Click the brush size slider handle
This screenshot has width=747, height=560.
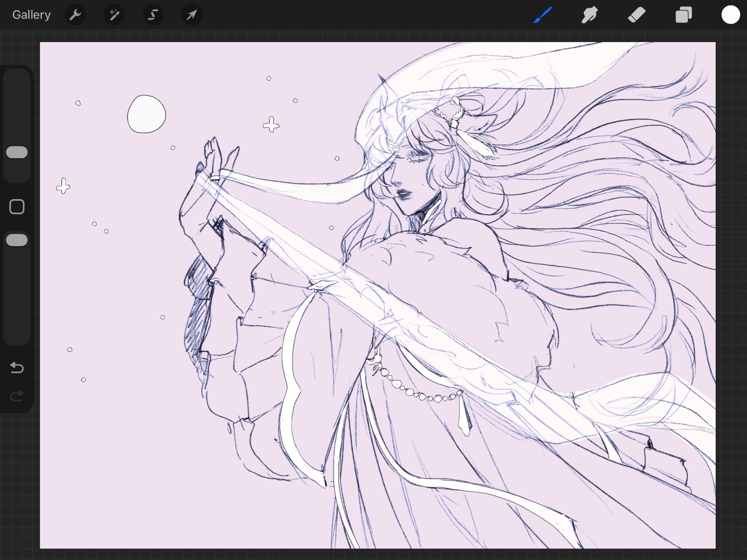tap(17, 152)
